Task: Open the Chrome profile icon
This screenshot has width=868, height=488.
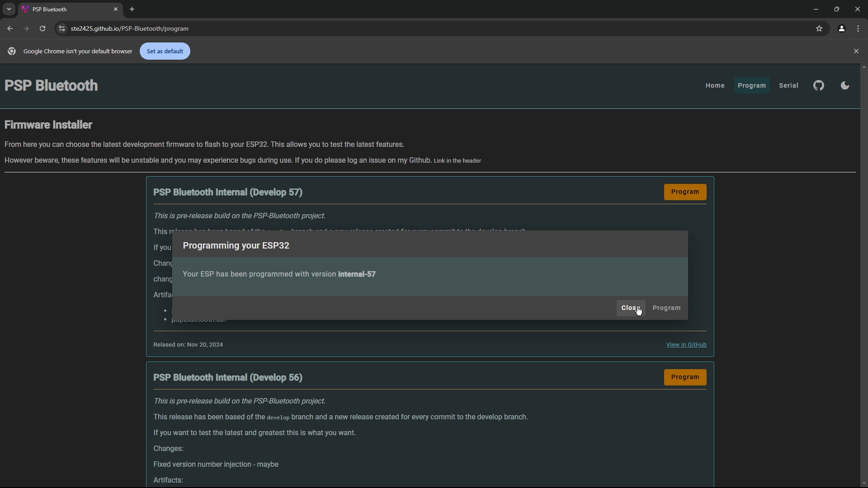Action: pyautogui.click(x=841, y=28)
